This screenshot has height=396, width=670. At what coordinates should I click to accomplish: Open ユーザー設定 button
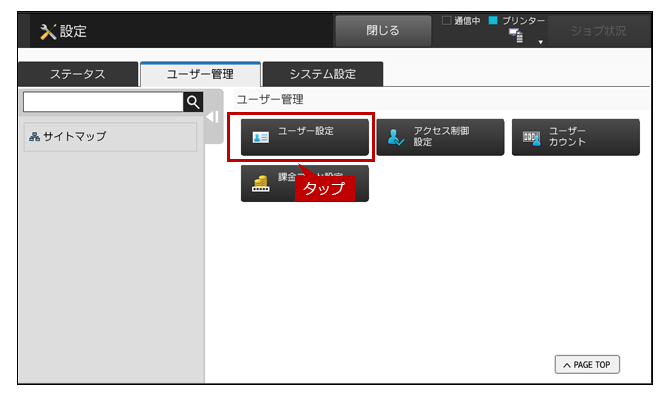click(305, 137)
